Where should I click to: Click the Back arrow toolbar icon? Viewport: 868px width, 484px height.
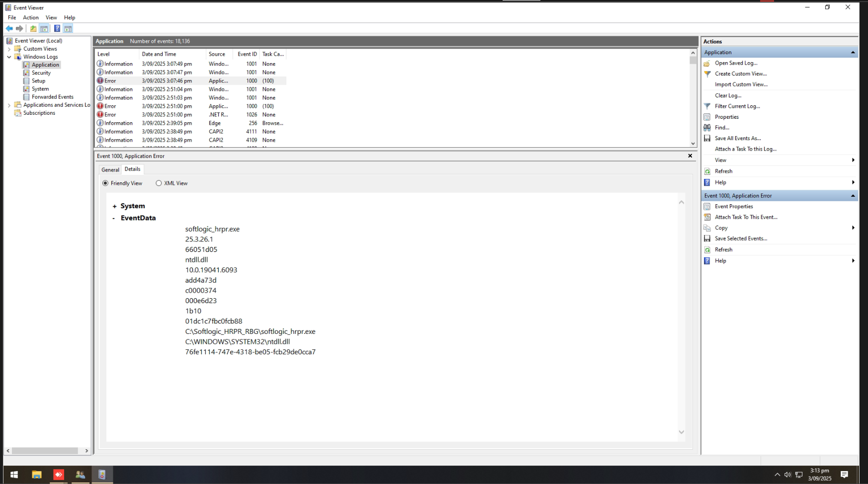[9, 28]
